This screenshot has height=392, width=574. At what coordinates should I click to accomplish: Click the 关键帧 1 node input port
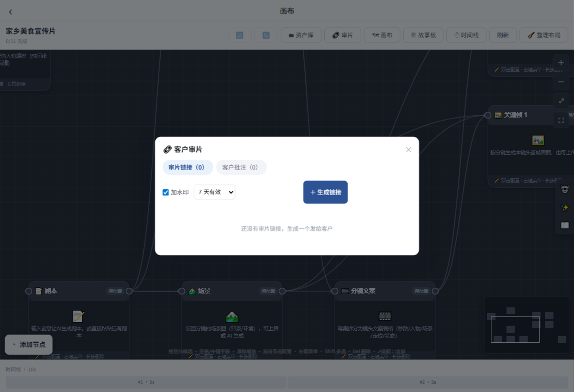[488, 115]
